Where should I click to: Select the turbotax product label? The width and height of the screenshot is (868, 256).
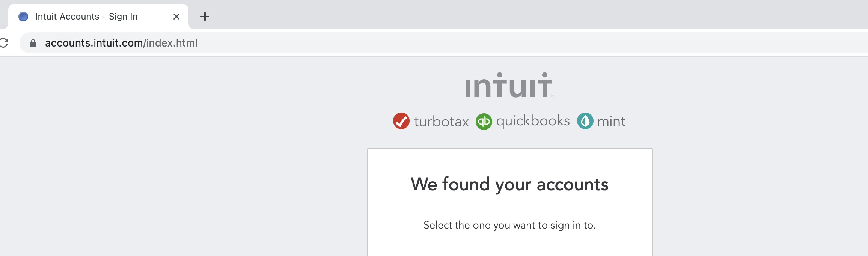pyautogui.click(x=441, y=121)
